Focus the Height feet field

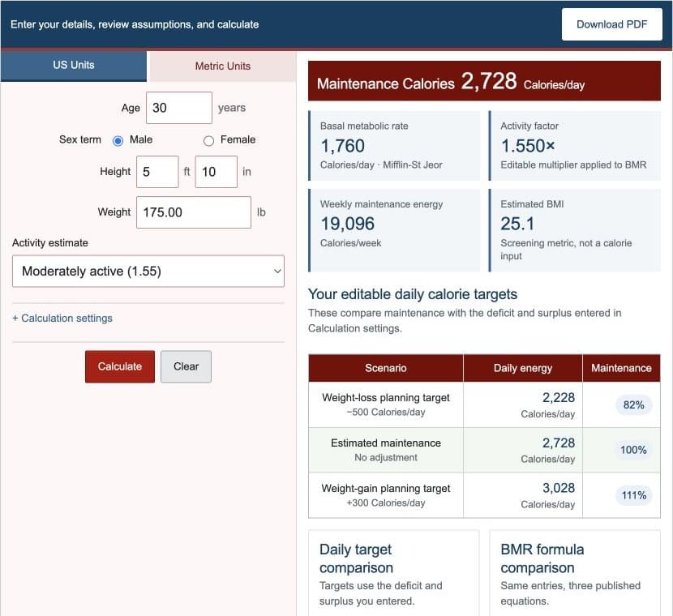coord(157,172)
